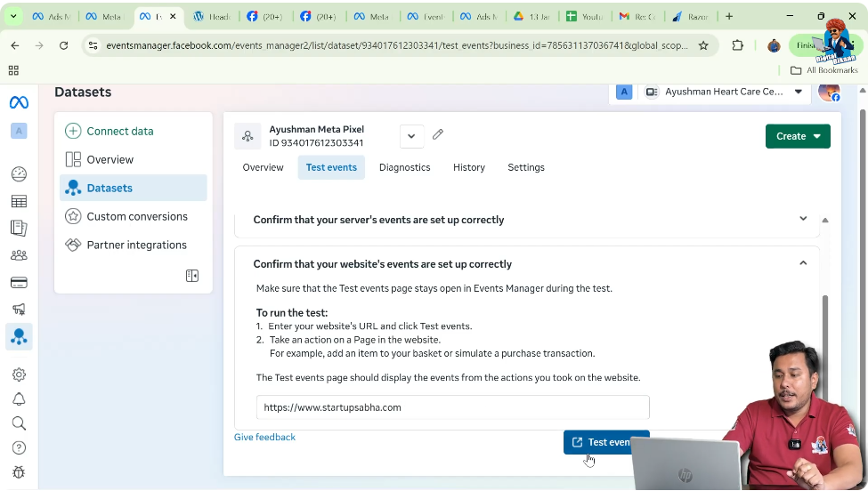Select Datasets in the sidebar menu

[x=133, y=188]
